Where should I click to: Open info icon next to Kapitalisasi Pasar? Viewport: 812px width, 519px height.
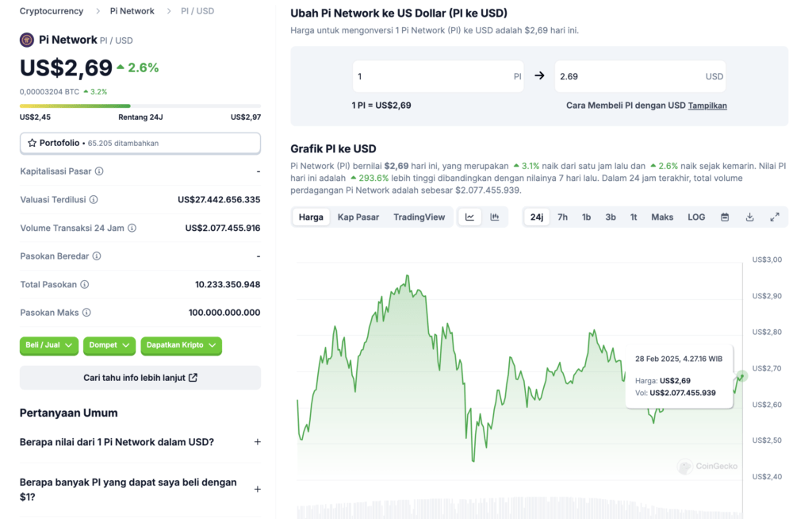[x=99, y=171]
